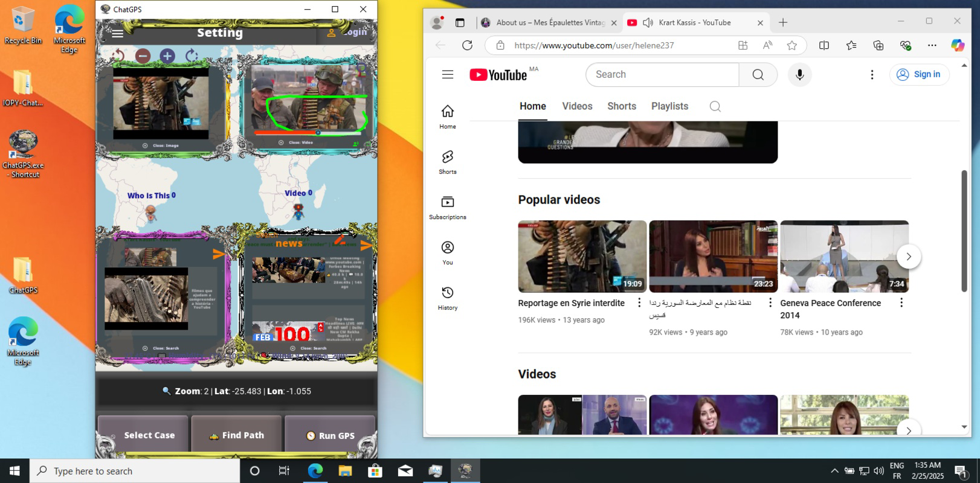Click the Run GPS button
Viewport: 980px width, 483px height.
coord(330,435)
